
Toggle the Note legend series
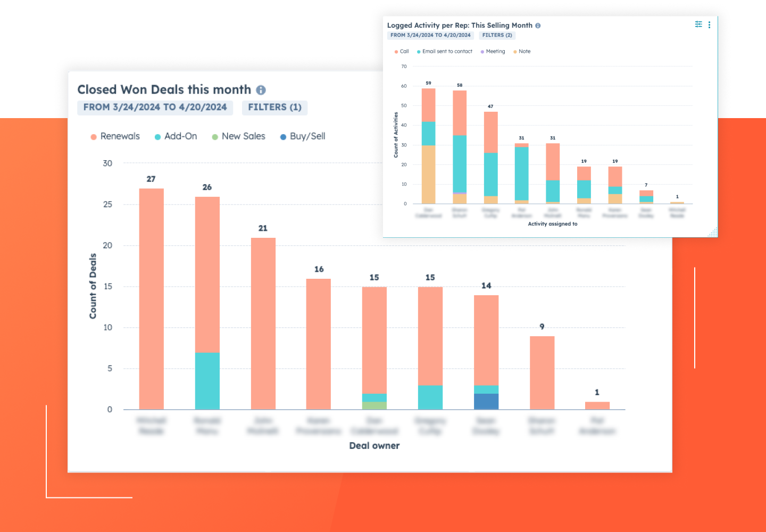click(522, 52)
